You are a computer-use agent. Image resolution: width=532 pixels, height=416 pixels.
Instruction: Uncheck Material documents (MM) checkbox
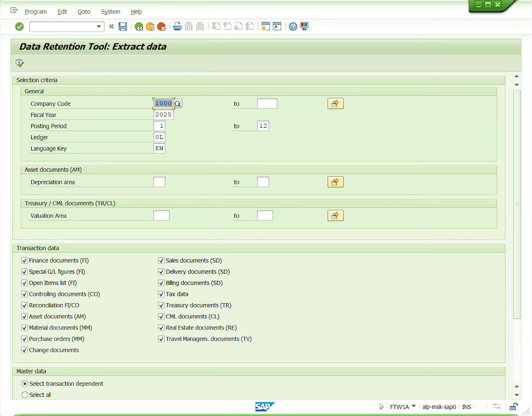pyautogui.click(x=25, y=328)
